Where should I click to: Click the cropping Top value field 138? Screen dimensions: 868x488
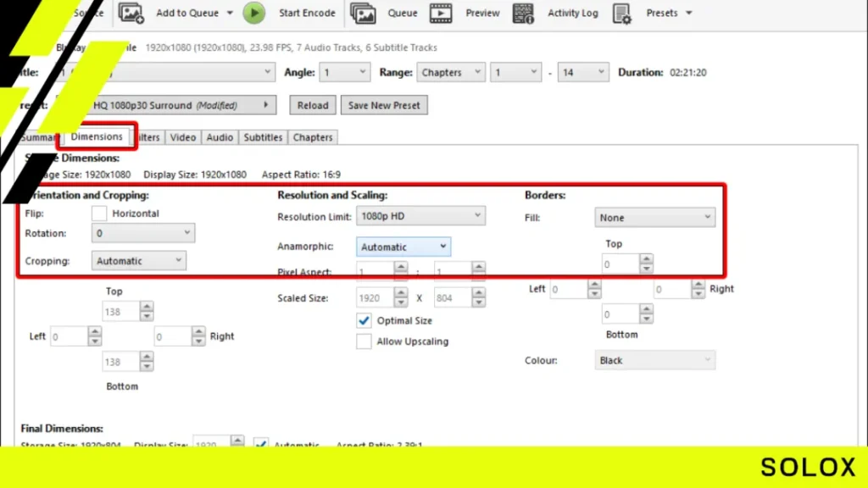click(x=120, y=312)
